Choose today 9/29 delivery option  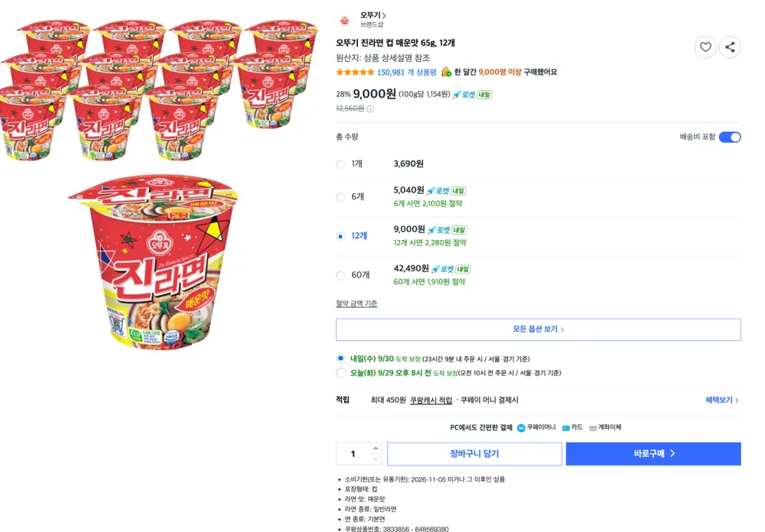tap(340, 373)
